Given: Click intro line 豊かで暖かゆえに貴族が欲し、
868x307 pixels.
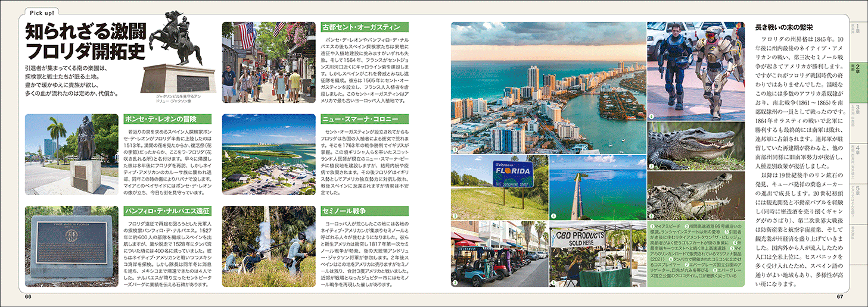Looking at the screenshot, I should pos(61,84).
